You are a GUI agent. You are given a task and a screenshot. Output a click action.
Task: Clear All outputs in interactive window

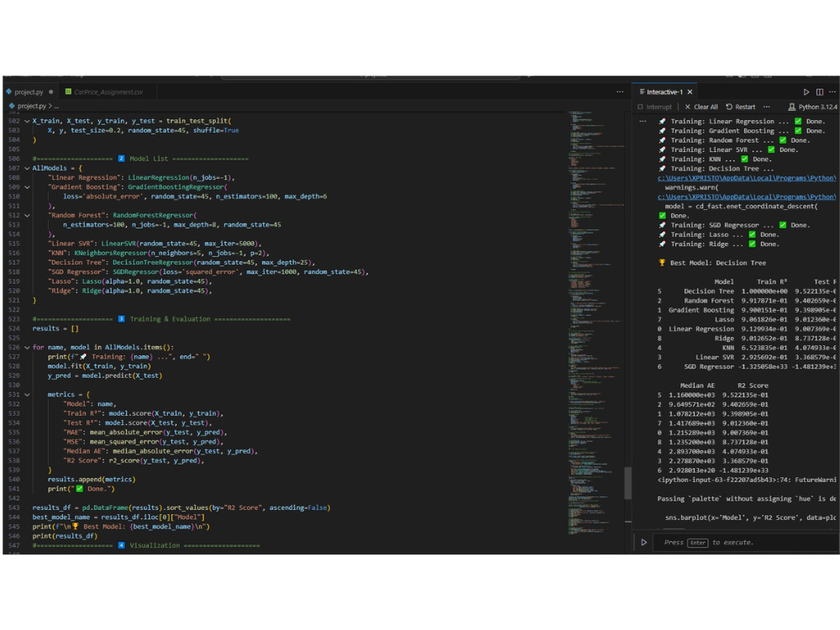click(x=701, y=107)
